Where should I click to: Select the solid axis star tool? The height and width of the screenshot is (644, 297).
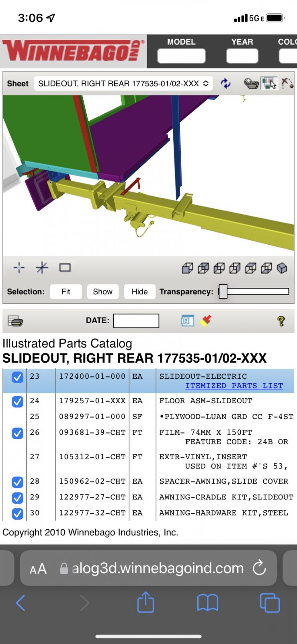(x=42, y=268)
